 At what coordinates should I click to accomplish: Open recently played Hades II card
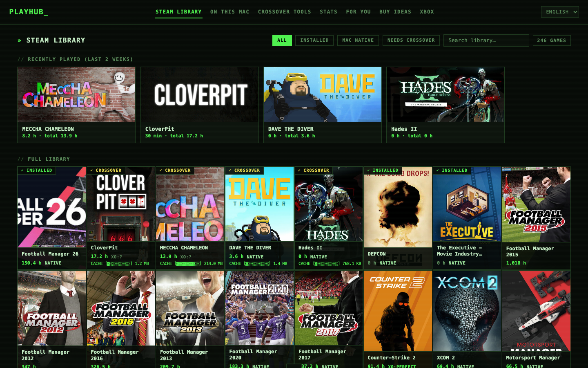coord(445,105)
